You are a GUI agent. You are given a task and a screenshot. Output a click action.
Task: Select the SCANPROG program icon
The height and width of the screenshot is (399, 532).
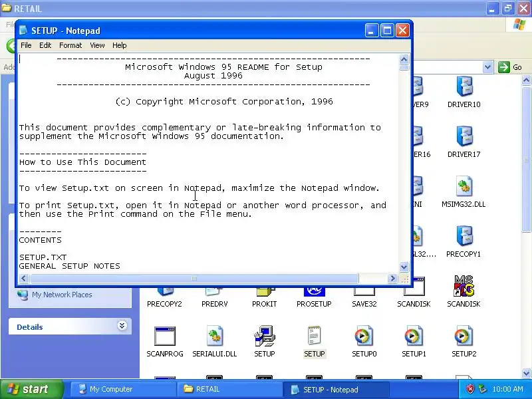click(x=164, y=336)
